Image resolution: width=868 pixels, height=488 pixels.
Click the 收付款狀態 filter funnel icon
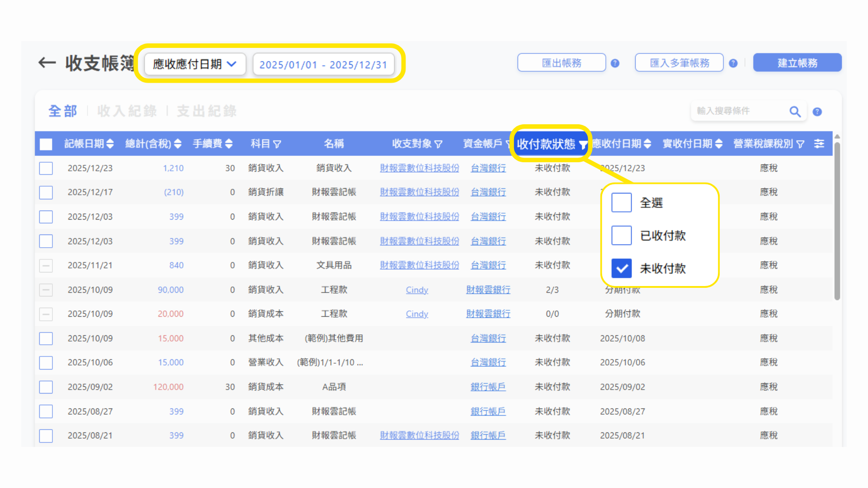coord(583,145)
